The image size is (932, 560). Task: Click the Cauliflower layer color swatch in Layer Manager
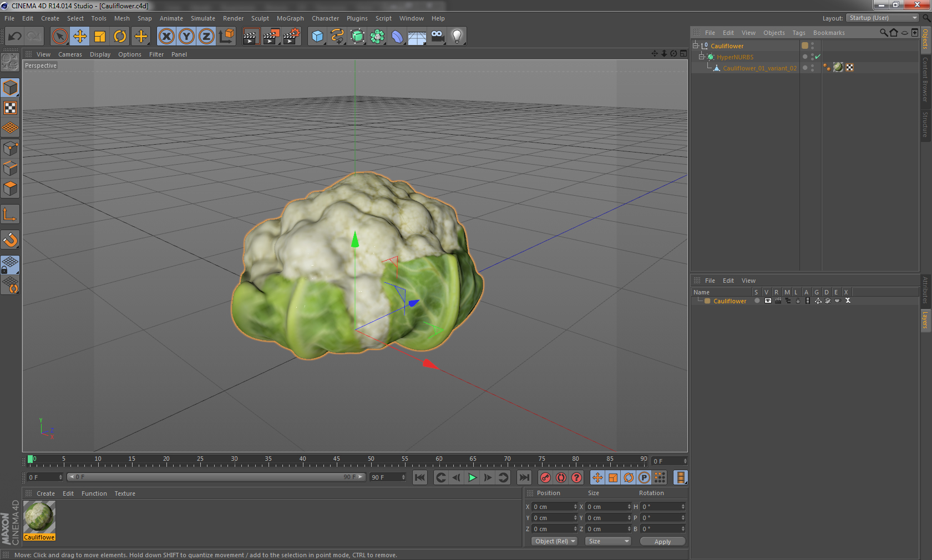pyautogui.click(x=707, y=301)
